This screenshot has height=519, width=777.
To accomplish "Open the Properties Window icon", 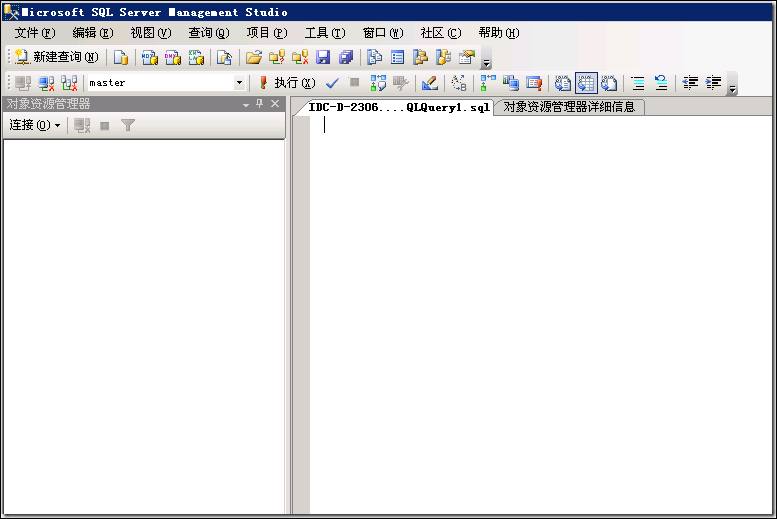I will point(467,57).
